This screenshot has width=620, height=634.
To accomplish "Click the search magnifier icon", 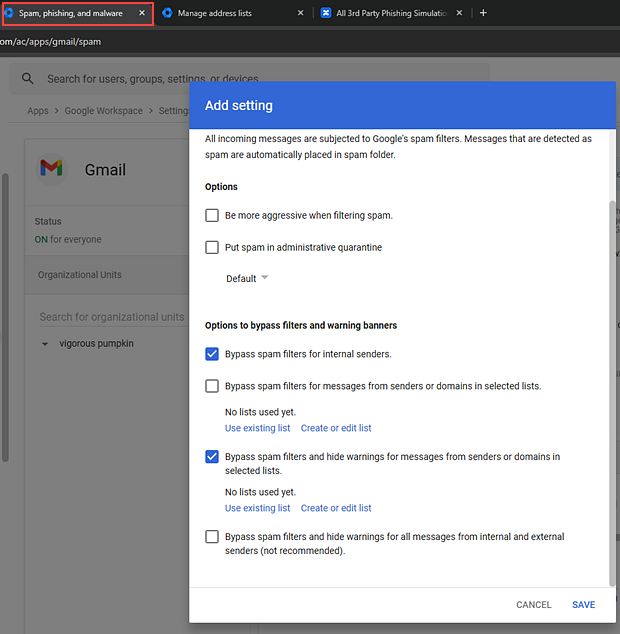I will (28, 79).
